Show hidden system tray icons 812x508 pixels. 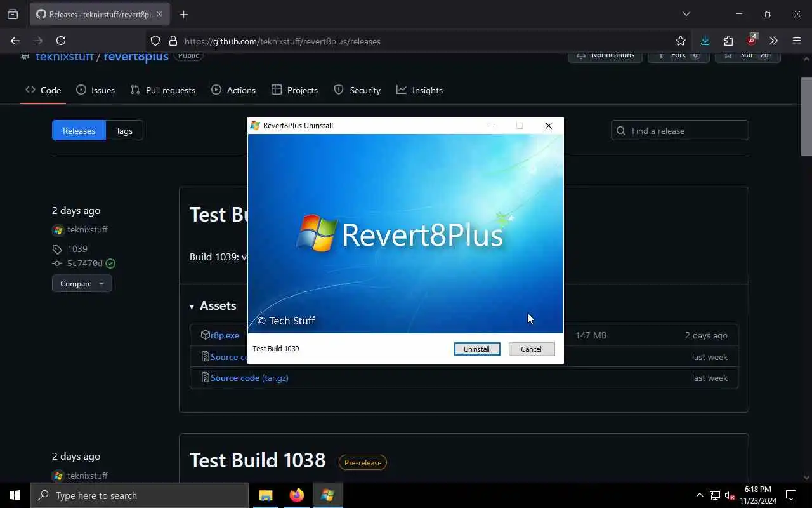(700, 495)
